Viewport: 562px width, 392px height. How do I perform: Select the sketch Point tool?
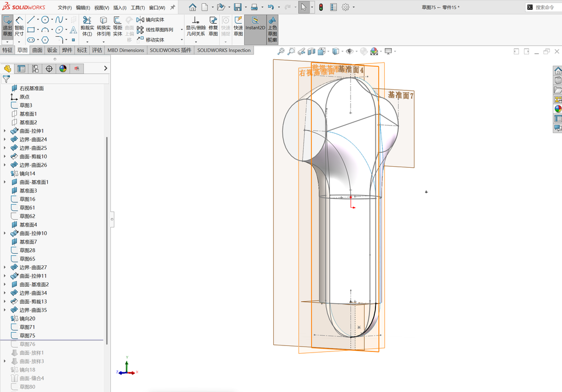[x=73, y=39]
